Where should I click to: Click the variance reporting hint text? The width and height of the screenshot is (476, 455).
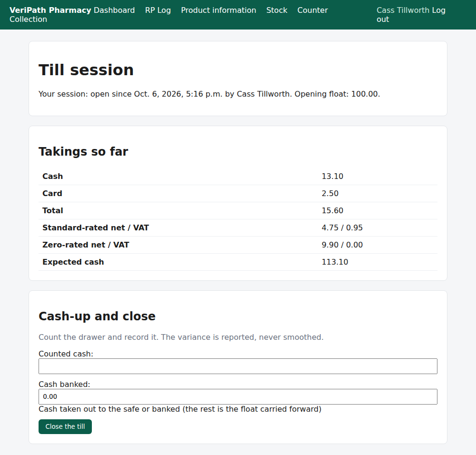(181, 337)
